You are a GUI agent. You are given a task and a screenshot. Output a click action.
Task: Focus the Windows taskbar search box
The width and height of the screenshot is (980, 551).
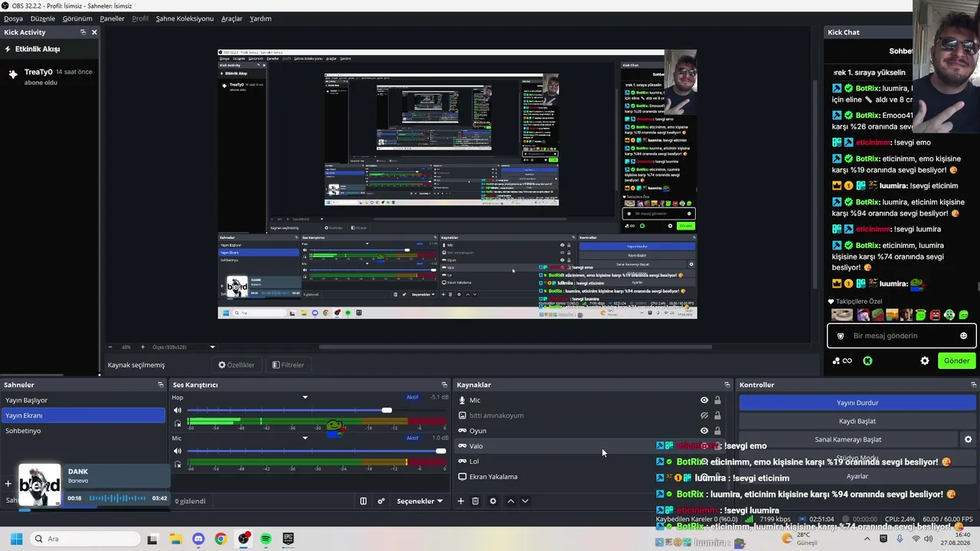point(85,539)
